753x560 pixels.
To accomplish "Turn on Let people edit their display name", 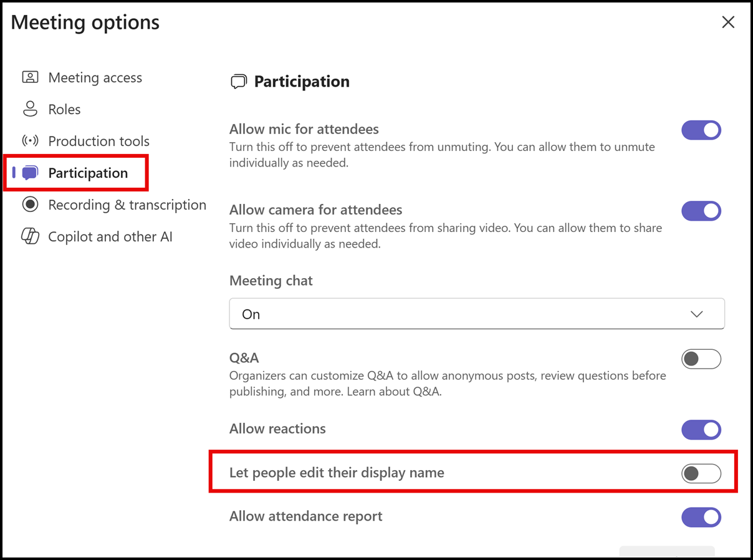I will click(701, 474).
